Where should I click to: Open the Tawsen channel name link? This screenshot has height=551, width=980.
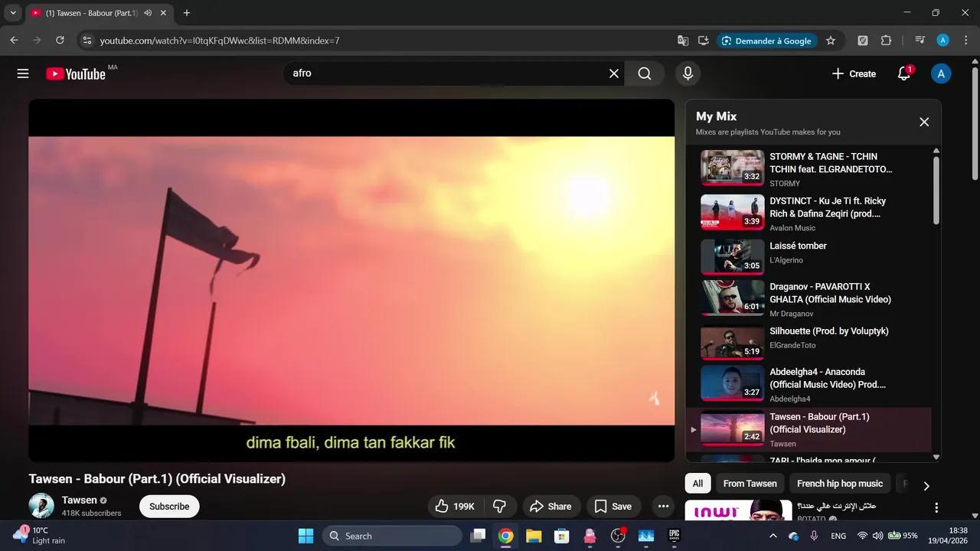(80, 500)
